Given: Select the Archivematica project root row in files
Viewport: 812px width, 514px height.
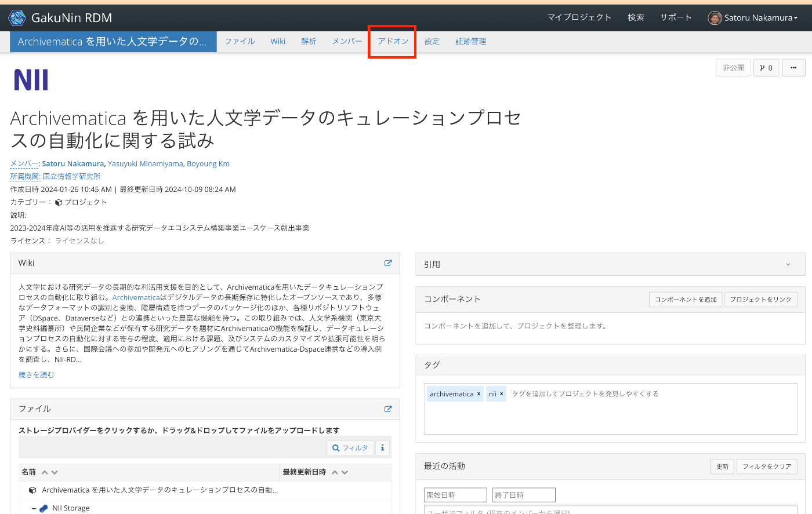Looking at the screenshot, I should pyautogui.click(x=205, y=490).
